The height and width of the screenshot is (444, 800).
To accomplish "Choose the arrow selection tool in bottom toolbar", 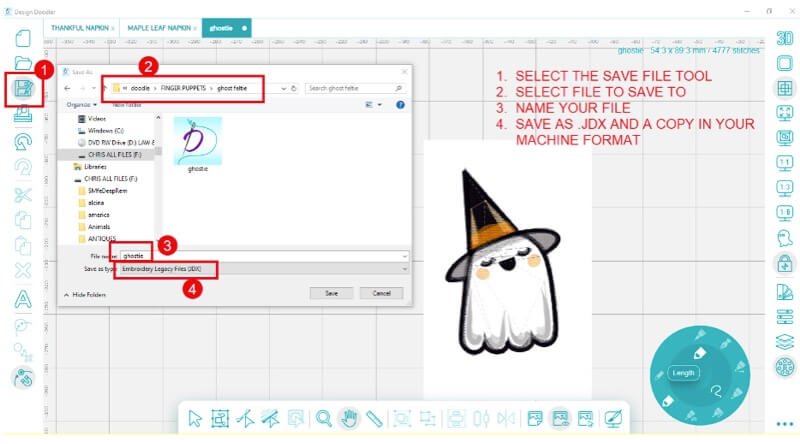I will tap(195, 419).
